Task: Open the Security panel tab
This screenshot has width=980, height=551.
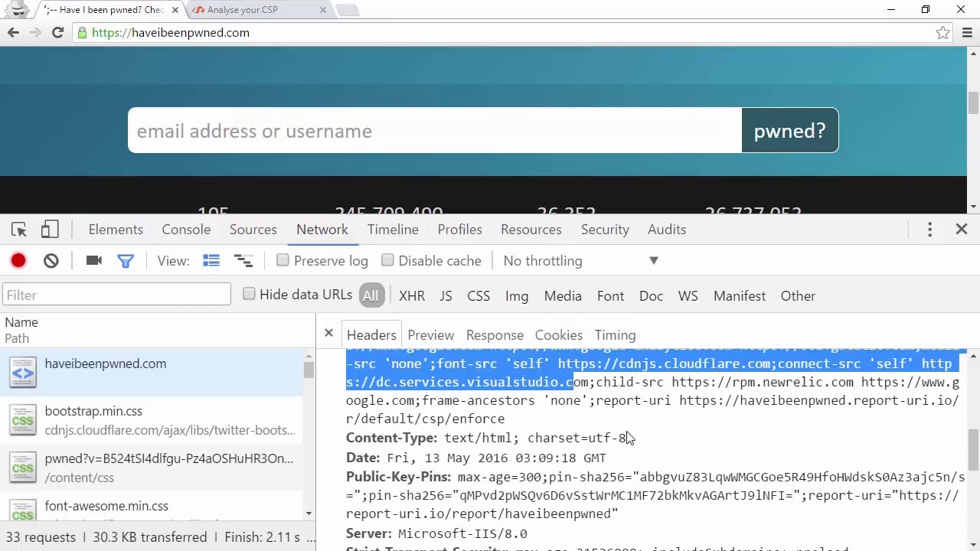Action: [605, 230]
